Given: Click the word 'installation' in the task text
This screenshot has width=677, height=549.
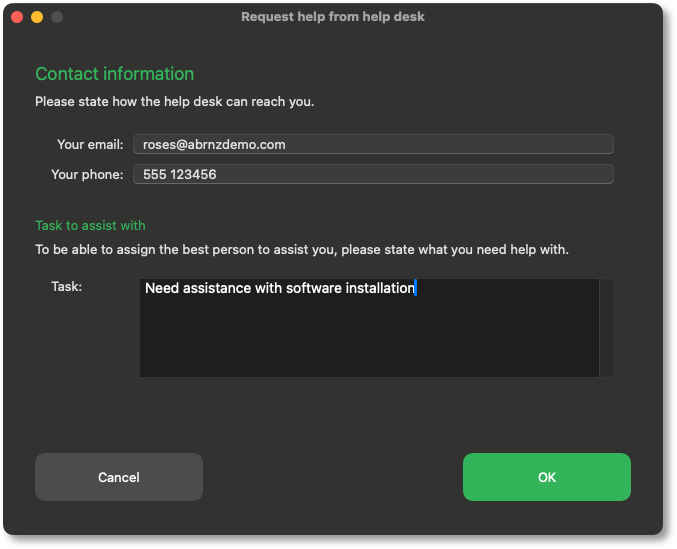Looking at the screenshot, I should tap(378, 288).
